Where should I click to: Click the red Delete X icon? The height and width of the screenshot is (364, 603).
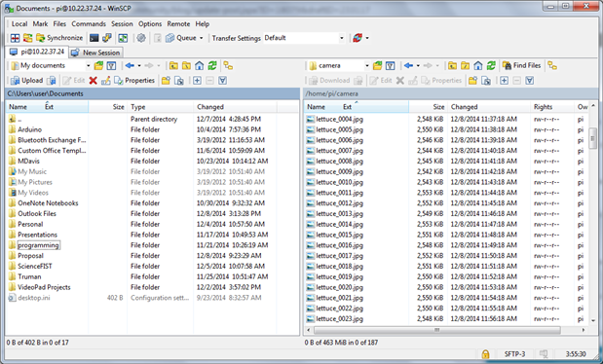tap(94, 81)
